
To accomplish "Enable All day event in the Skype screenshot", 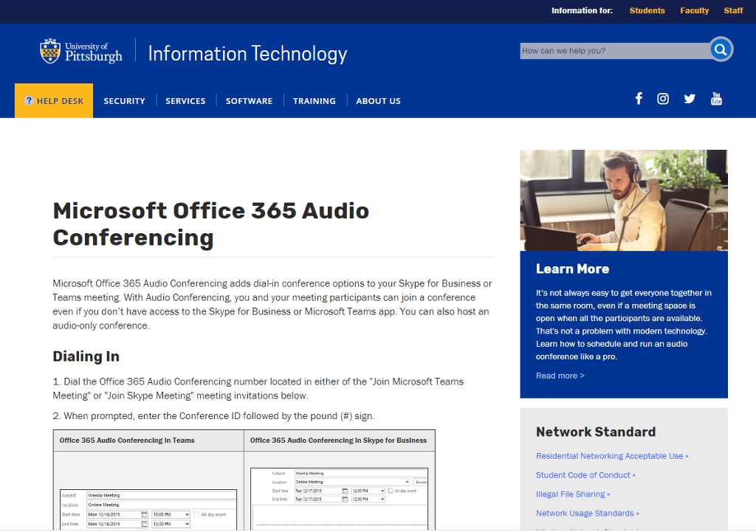I will pyautogui.click(x=391, y=491).
